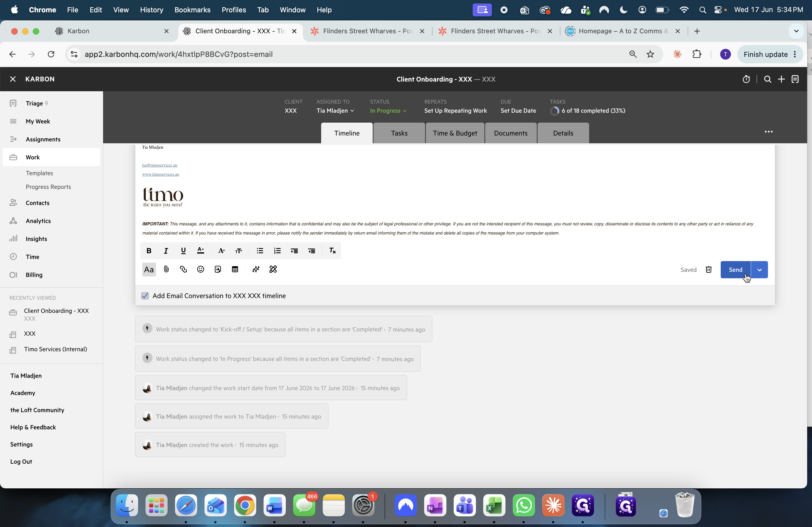812x527 pixels.
Task: Open Triage in the sidebar
Action: click(51, 103)
